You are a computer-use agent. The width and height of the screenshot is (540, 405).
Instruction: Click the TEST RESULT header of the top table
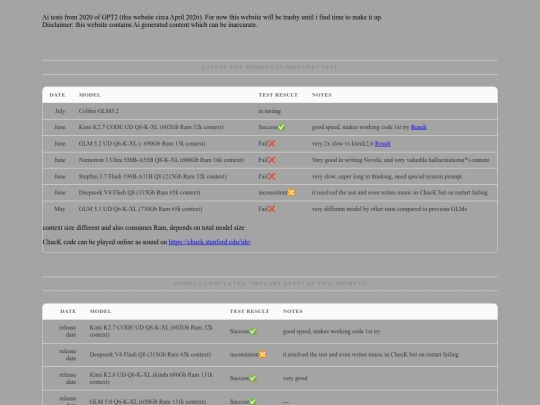coord(278,95)
